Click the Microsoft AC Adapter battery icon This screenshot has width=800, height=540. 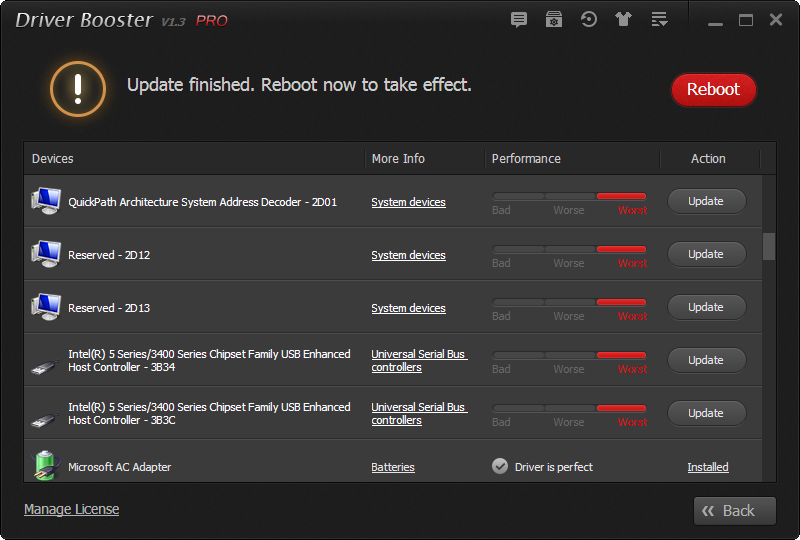[x=46, y=466]
